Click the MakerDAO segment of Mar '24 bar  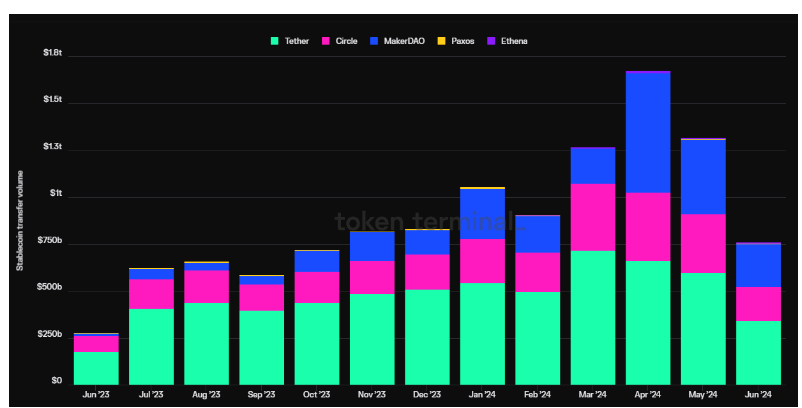593,166
